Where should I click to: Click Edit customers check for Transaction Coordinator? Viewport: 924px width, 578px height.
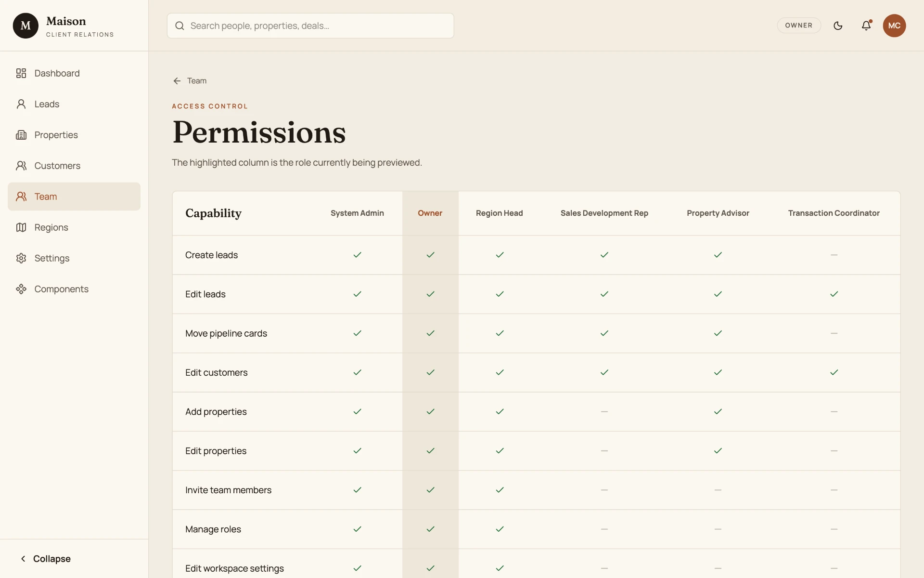[834, 372]
